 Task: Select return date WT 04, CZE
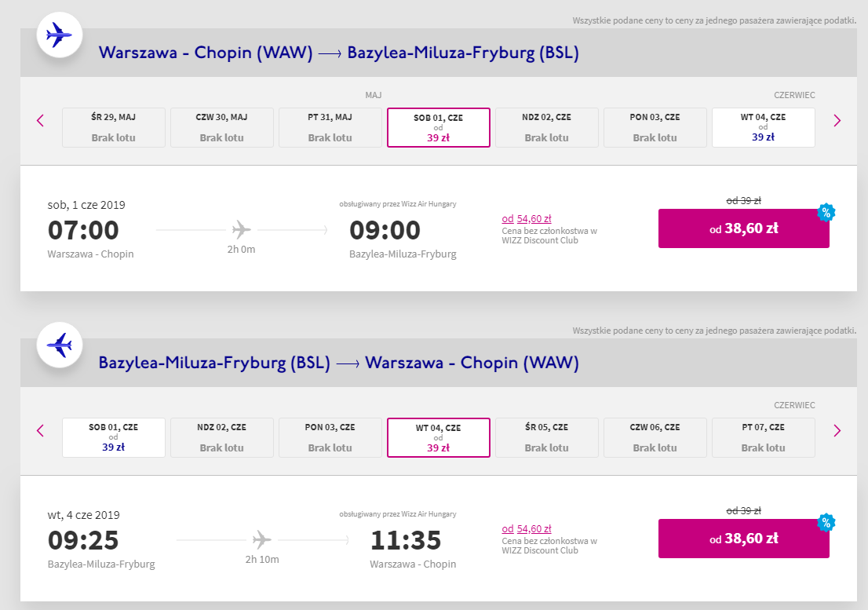439,437
